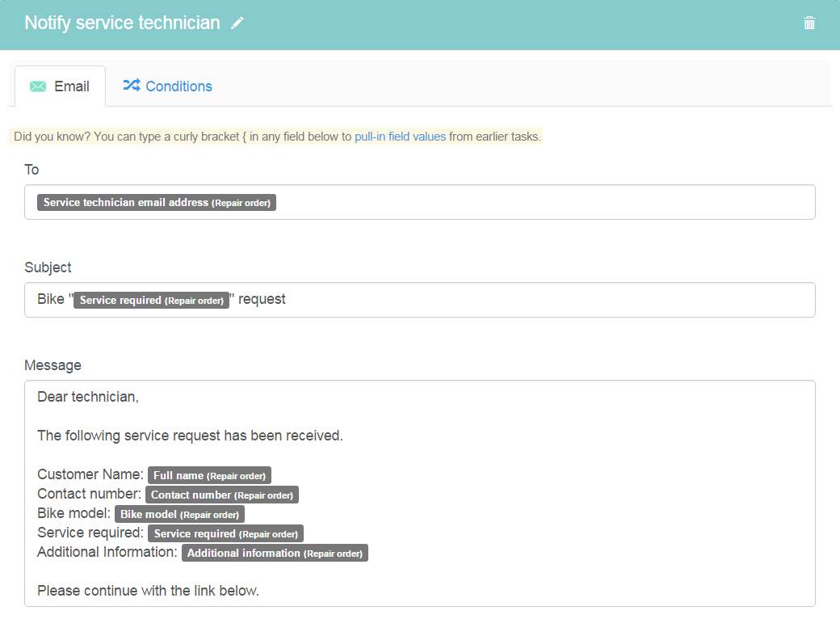This screenshot has width=840, height=636.
Task: Click the Notify service technician title
Action: 122,23
